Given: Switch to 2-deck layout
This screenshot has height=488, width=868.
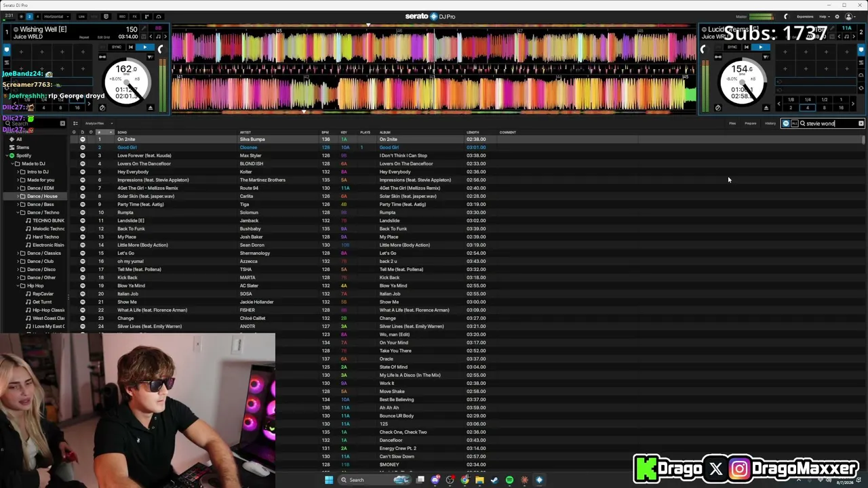Looking at the screenshot, I should (30, 16).
